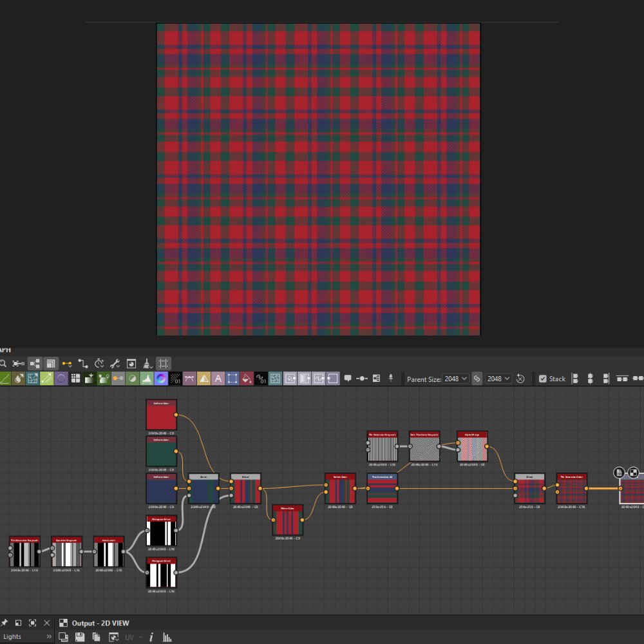This screenshot has width=644, height=644.
Task: Show the histogram in the 2D view
Action: 167,636
